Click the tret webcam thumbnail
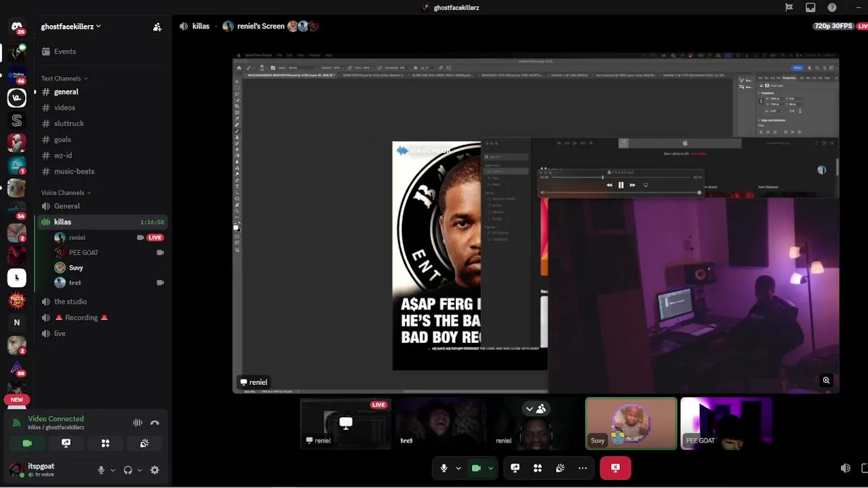Image resolution: width=868 pixels, height=488 pixels. (441, 424)
